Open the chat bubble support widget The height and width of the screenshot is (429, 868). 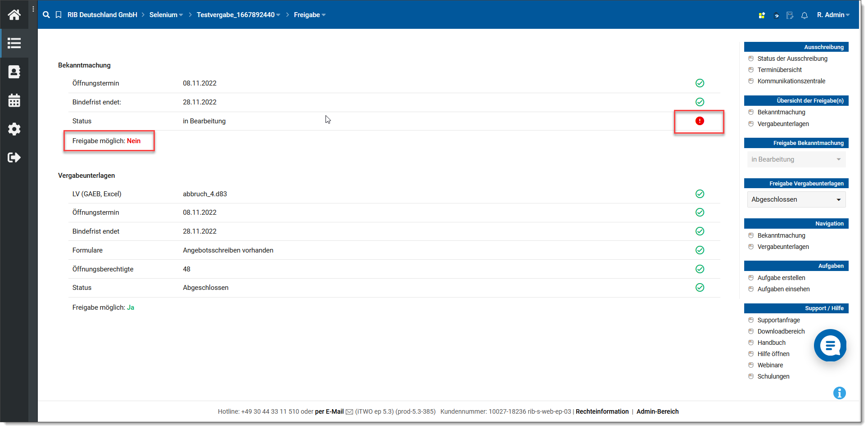pos(830,345)
